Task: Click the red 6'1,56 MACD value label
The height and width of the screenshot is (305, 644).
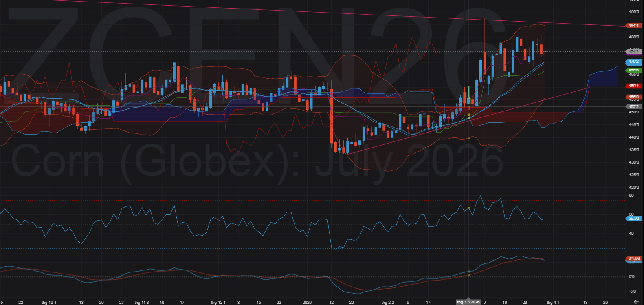Action: pyautogui.click(x=633, y=259)
